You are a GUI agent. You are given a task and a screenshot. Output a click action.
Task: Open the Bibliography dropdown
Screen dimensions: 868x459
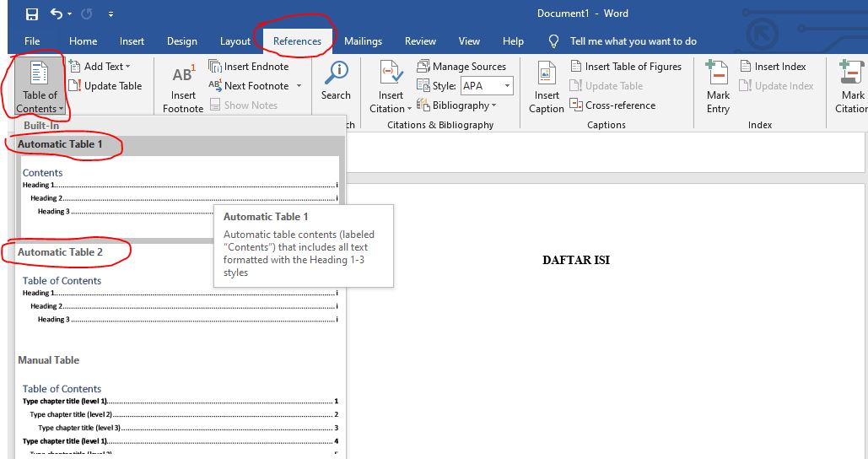point(456,105)
